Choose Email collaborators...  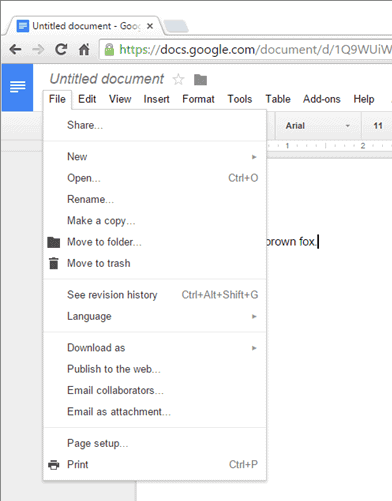(155, 391)
